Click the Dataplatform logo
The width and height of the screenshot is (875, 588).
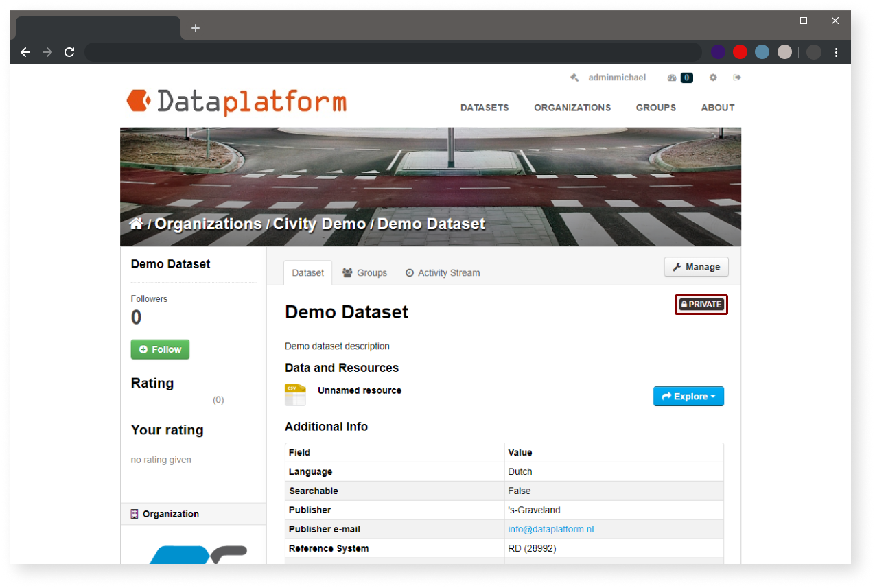[237, 102]
